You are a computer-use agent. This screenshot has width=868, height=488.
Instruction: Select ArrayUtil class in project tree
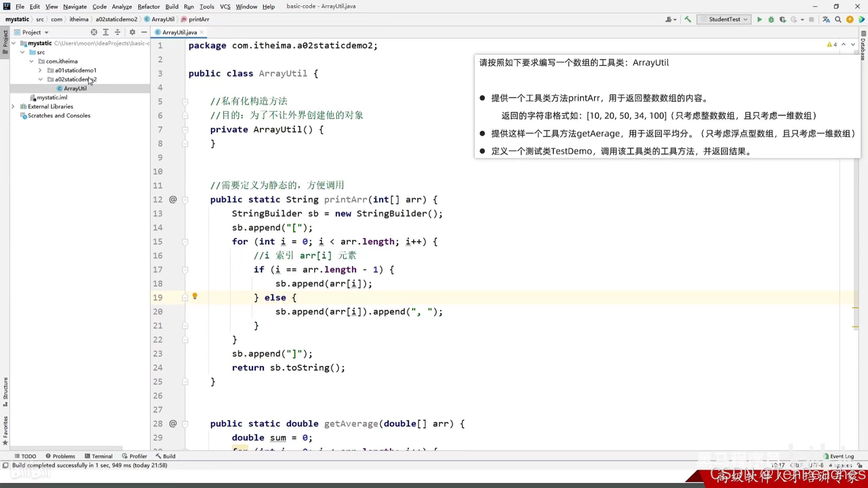[75, 88]
